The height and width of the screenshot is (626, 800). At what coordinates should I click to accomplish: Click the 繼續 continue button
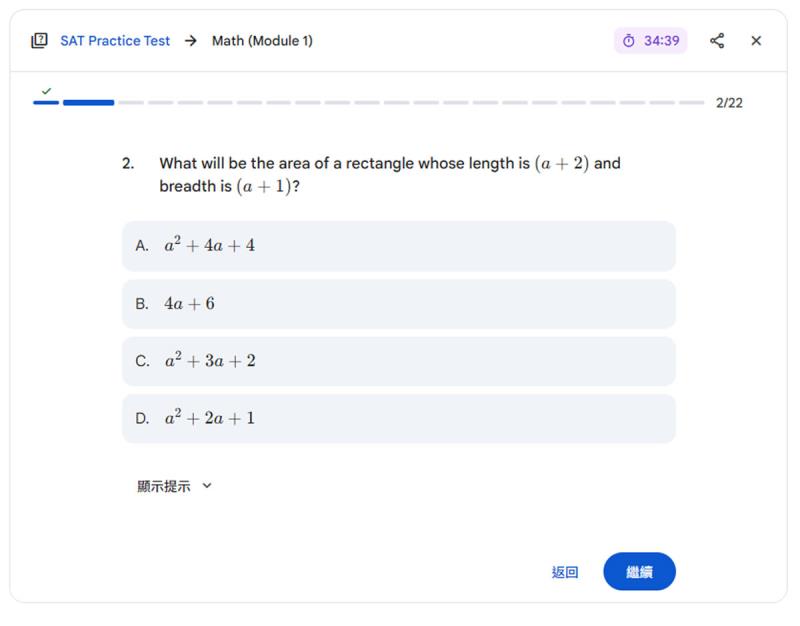(640, 572)
